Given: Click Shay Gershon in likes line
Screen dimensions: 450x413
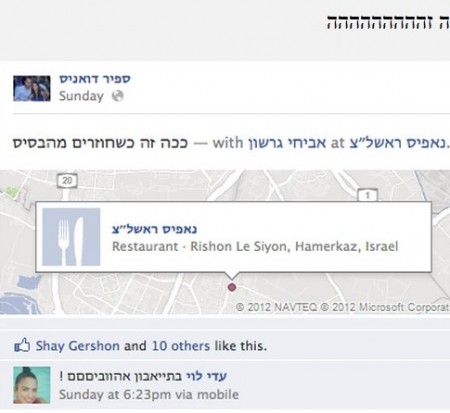Looking at the screenshot, I should click(78, 346).
